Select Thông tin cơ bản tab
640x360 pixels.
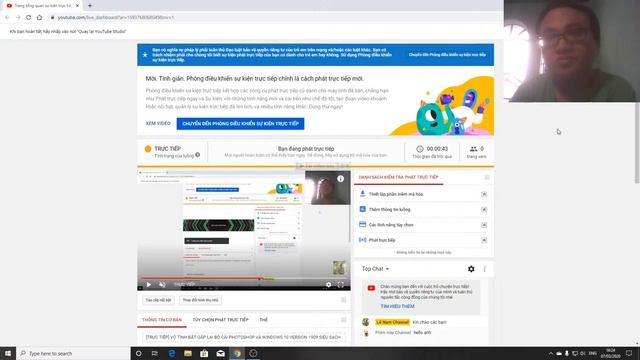162,320
